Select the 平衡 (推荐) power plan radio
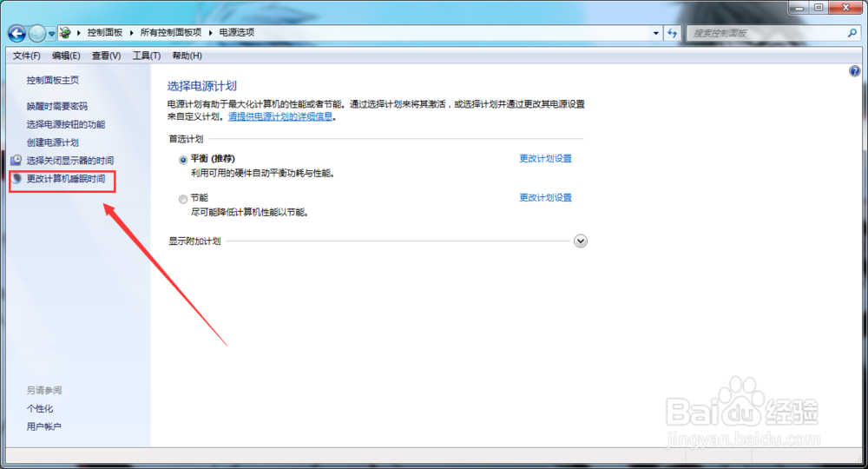 (183, 160)
